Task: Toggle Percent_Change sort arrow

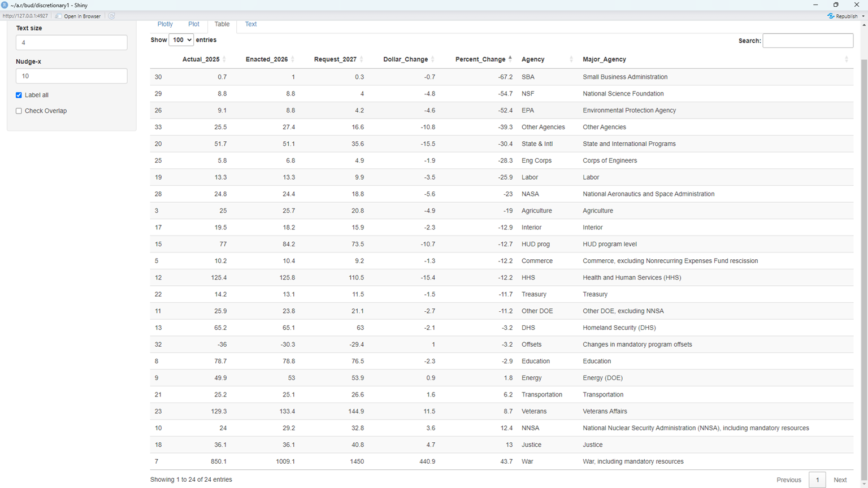Action: [510, 59]
